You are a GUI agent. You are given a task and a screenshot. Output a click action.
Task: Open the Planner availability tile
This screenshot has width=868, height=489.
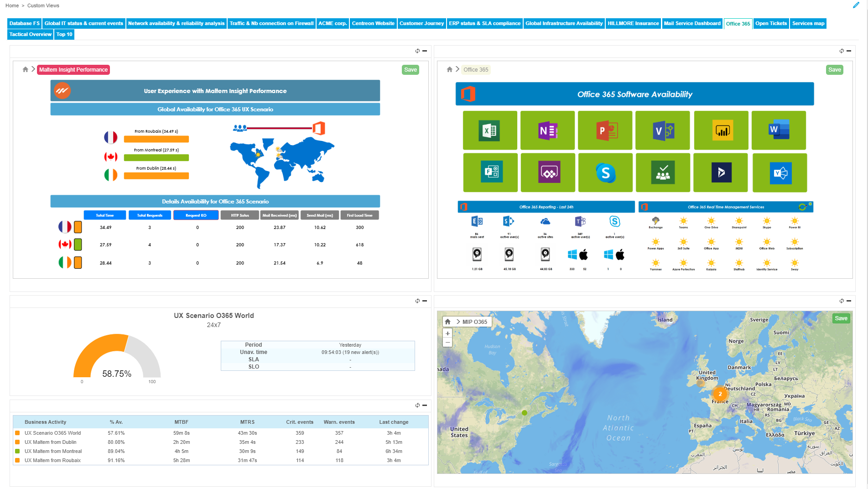click(663, 172)
